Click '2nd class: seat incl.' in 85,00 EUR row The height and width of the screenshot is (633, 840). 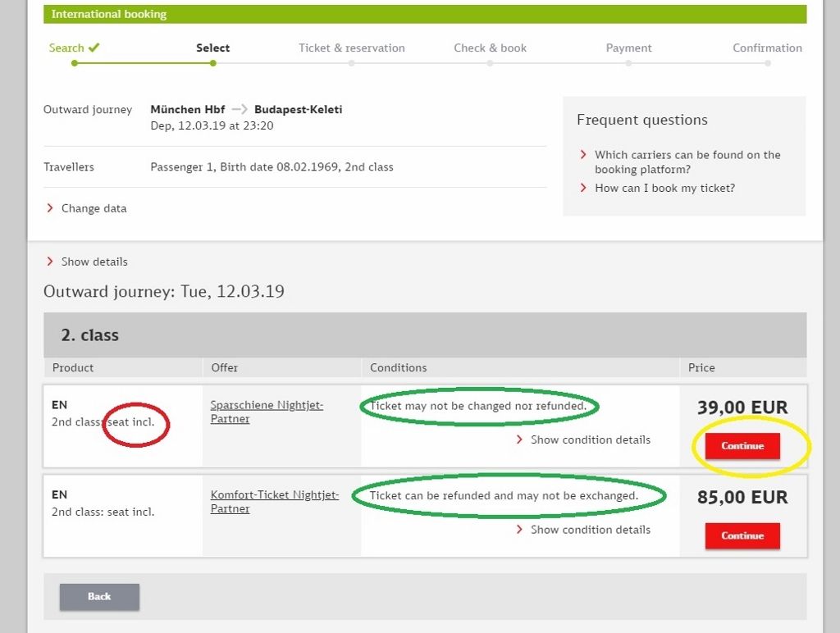point(103,512)
